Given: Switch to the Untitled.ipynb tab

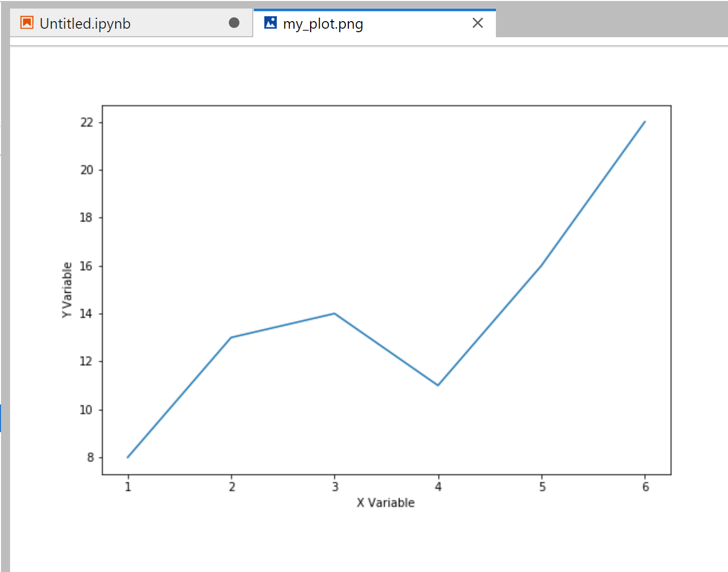Looking at the screenshot, I should coord(85,24).
